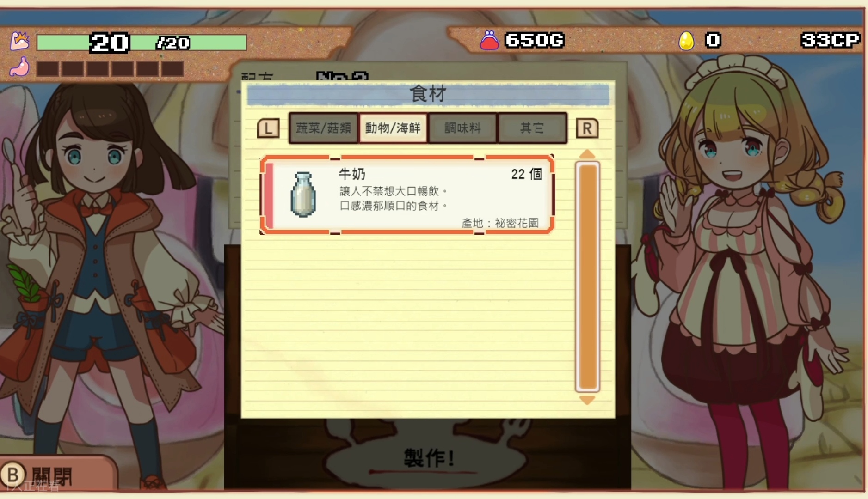Click the 食材 ingredients header bar

[x=428, y=95]
